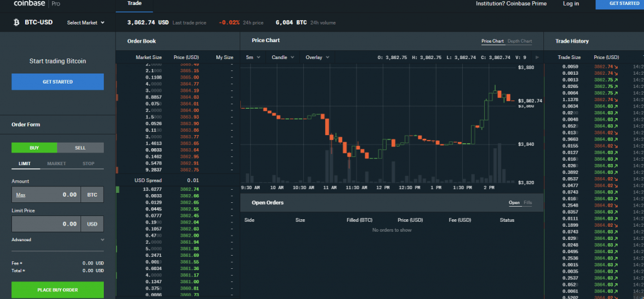Click the Filled (BTC) column header
Image resolution: width=644 pixels, height=299 pixels.
(359, 220)
